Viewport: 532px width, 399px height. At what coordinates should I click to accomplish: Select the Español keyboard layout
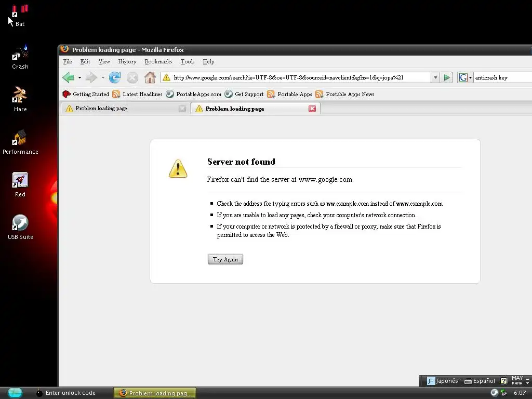(480, 381)
